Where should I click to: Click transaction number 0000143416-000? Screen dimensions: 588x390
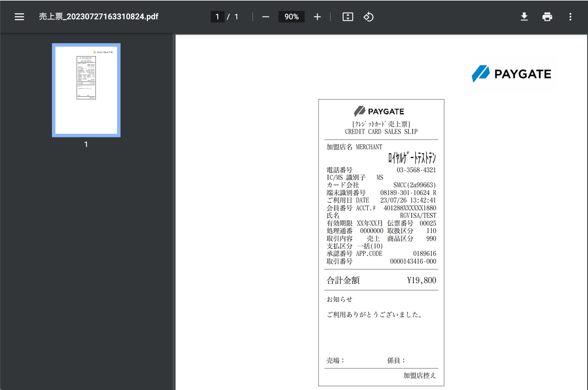tap(413, 261)
